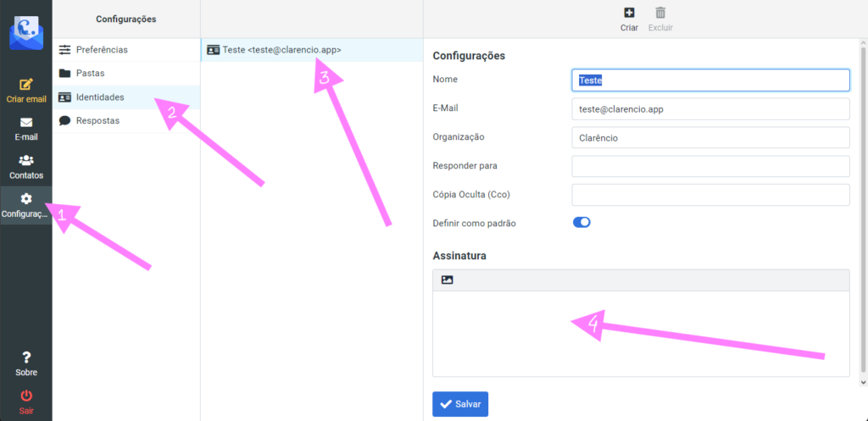Image resolution: width=868 pixels, height=421 pixels.
Task: Open the E-mail envelope icon in sidebar
Action: coord(26,123)
